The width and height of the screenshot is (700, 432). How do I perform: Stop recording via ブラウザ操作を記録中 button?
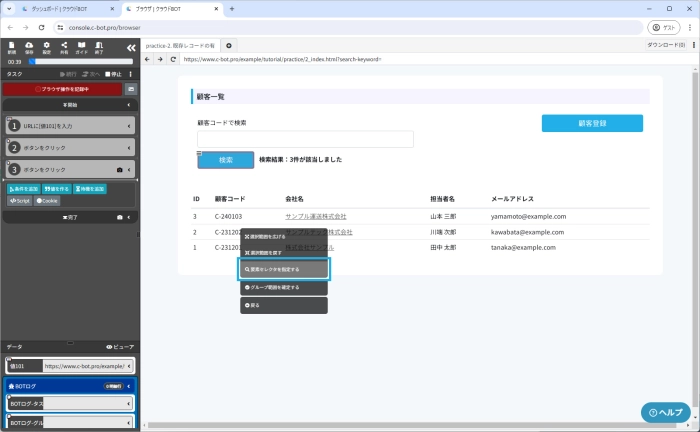click(63, 89)
